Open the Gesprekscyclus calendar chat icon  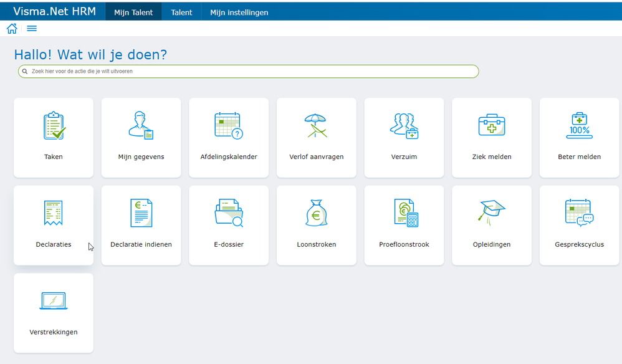point(579,213)
